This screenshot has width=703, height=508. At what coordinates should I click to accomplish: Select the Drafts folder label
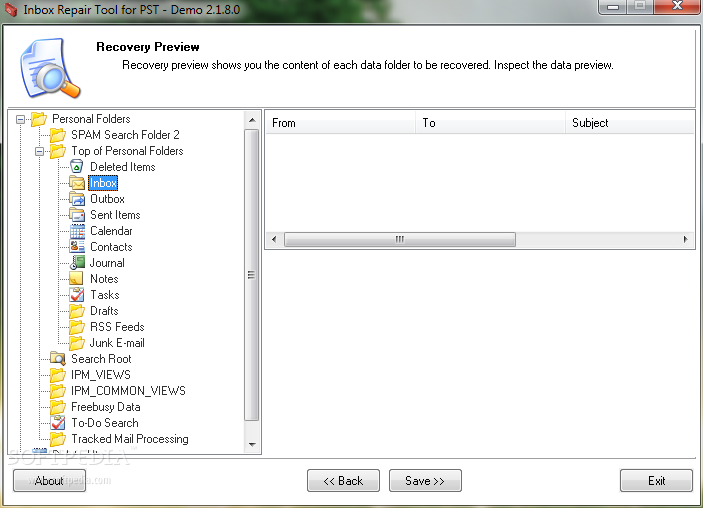[104, 311]
